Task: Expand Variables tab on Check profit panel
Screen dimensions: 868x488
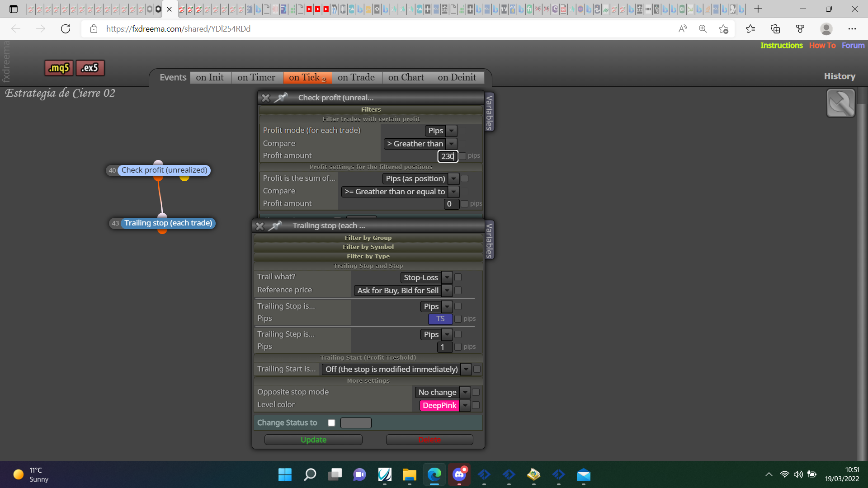Action: pos(489,113)
